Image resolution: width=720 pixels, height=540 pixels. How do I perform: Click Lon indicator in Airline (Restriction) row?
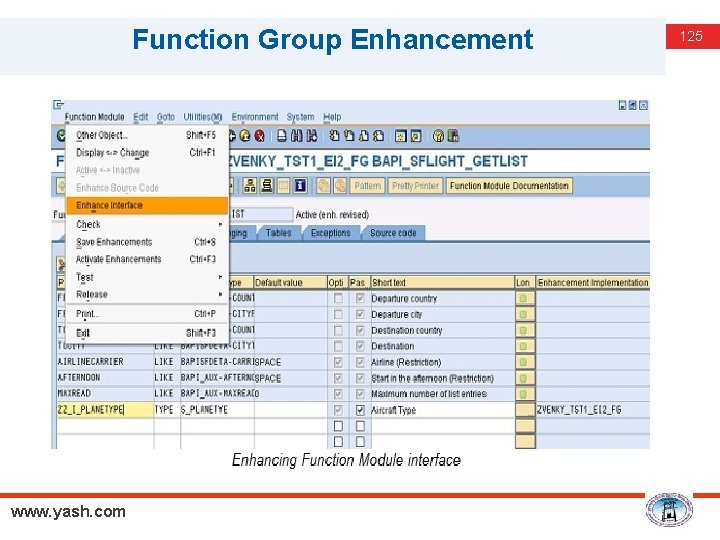[523, 362]
